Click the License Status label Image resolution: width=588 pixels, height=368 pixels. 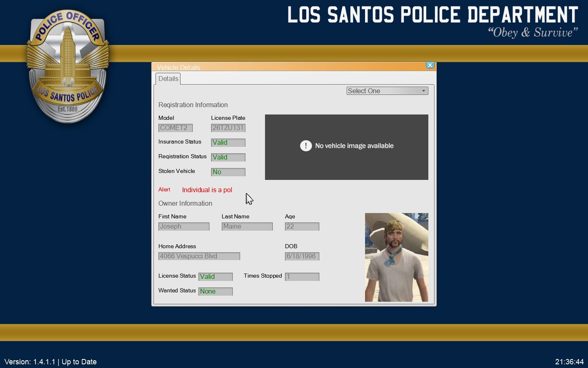click(177, 276)
